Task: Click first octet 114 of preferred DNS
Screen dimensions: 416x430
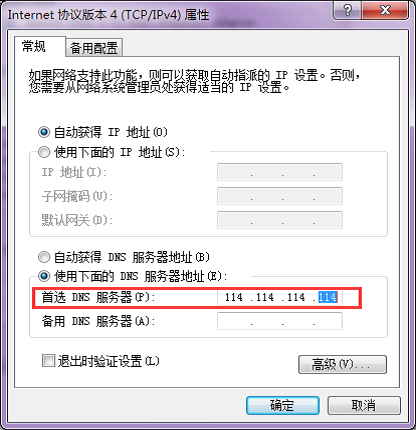Action: pos(234,297)
